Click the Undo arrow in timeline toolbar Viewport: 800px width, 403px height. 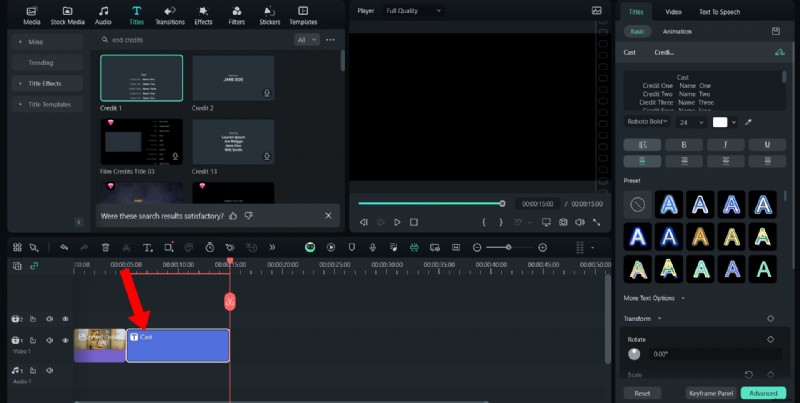[x=64, y=247]
